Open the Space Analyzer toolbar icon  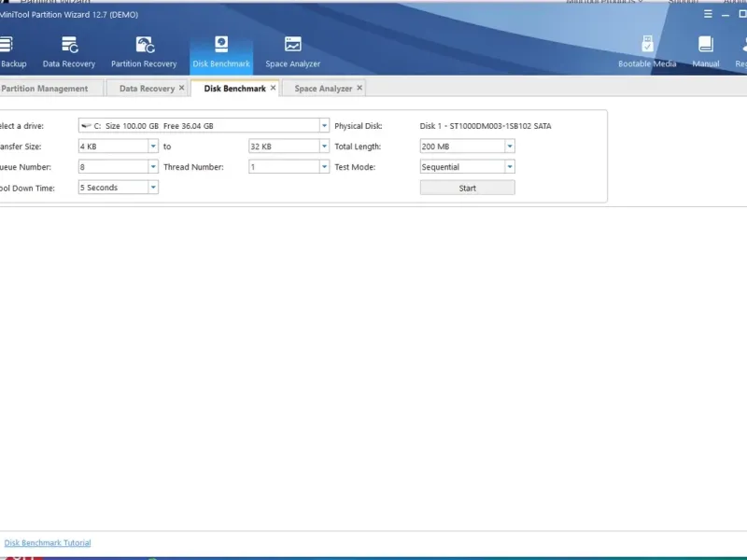(x=292, y=44)
